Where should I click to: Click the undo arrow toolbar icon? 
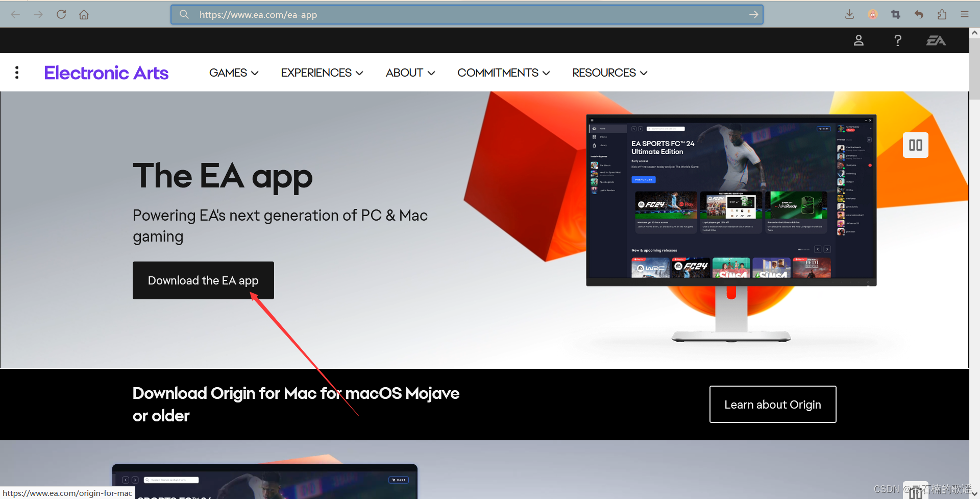tap(919, 14)
